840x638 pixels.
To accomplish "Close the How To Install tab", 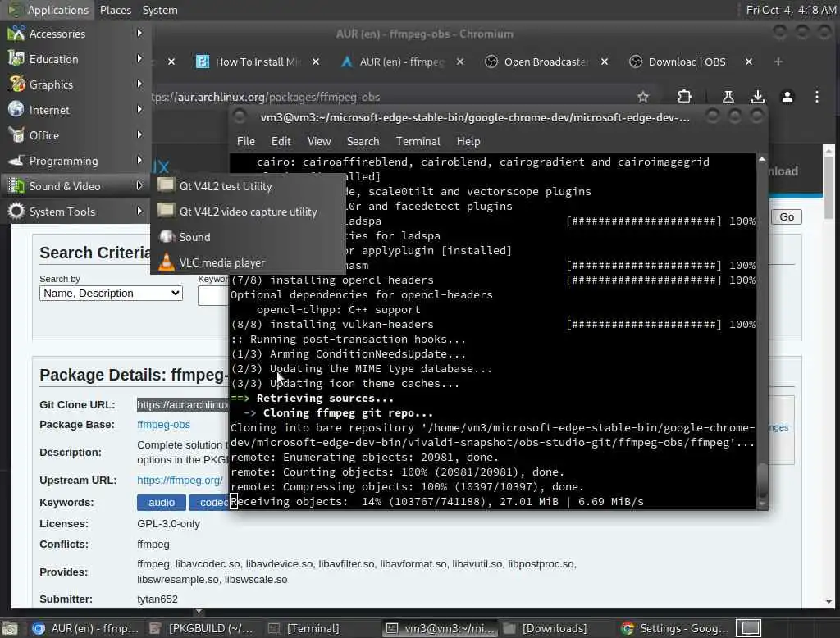I will [316, 62].
